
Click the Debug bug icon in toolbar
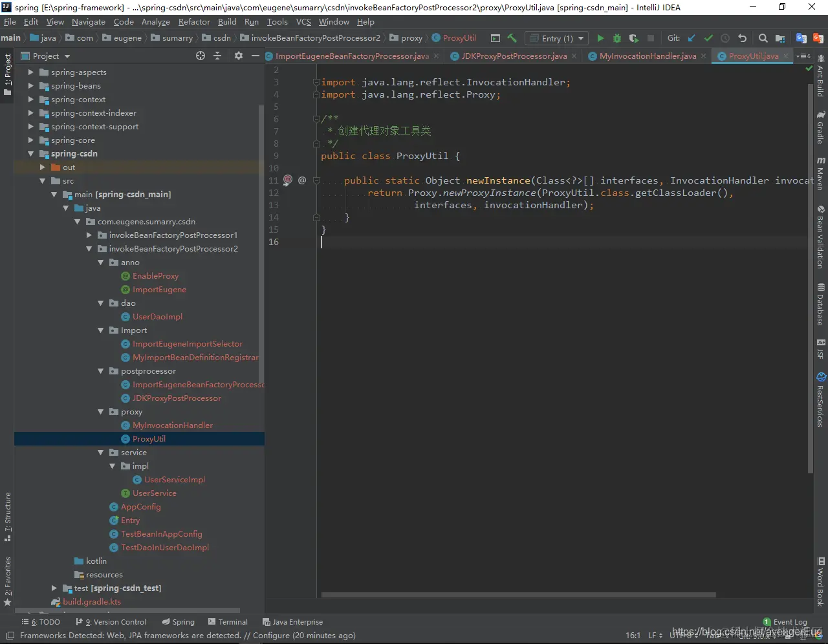[x=616, y=38]
